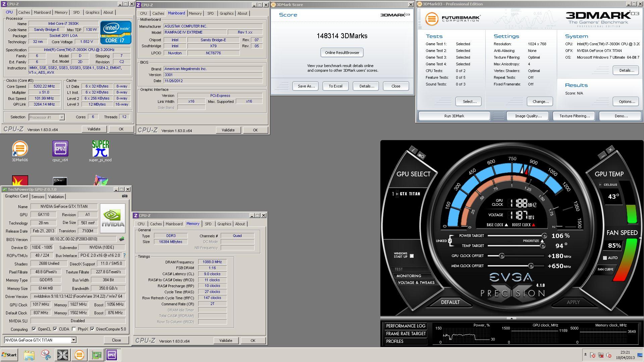644x362 pixels.
Task: Click the Start button
Action: [x=9, y=355]
